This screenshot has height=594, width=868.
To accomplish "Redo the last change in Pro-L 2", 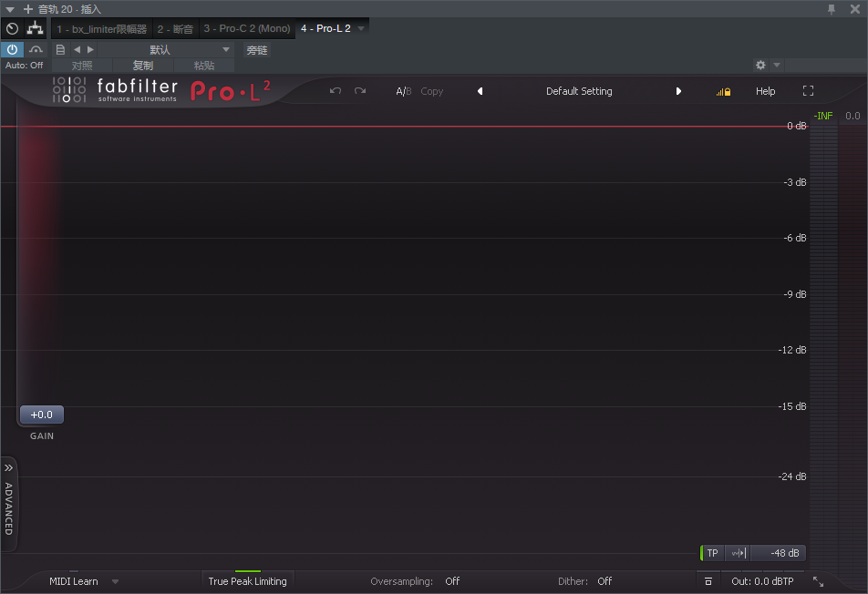I will (x=360, y=91).
